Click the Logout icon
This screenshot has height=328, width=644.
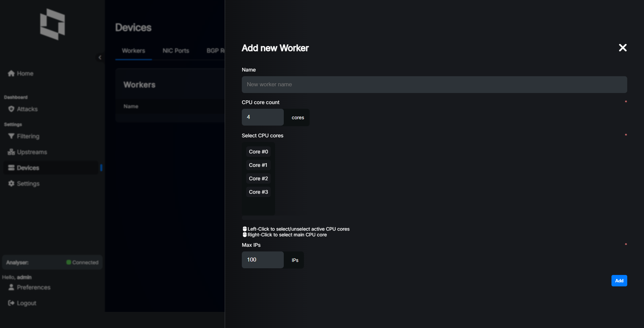(x=11, y=302)
